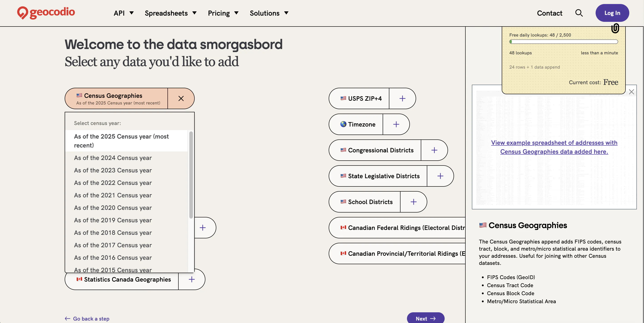Click the census year list scrollbar
The height and width of the screenshot is (323, 644).
click(191, 175)
